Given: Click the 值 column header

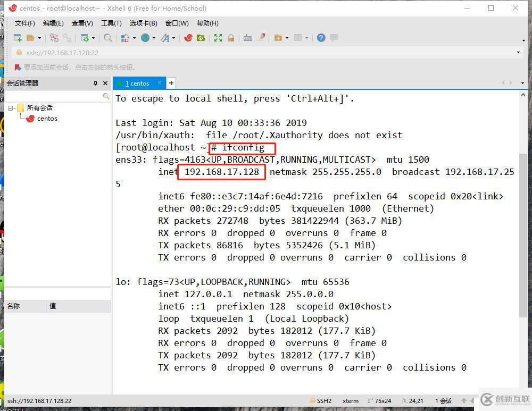Looking at the screenshot, I should pyautogui.click(x=79, y=306).
